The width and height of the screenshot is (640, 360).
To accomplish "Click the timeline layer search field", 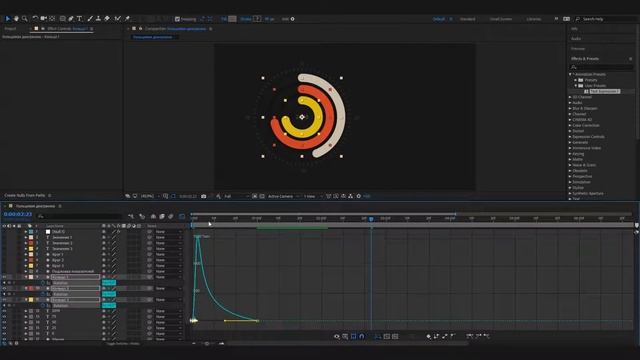I will tap(79, 216).
